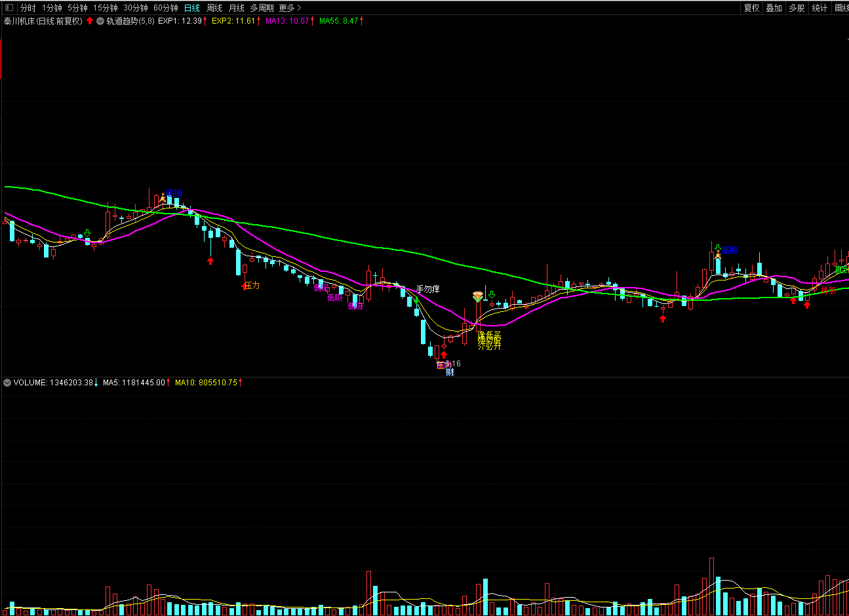The height and width of the screenshot is (616, 849).
Task: Open the 多股 multi-stock view
Action: [797, 8]
